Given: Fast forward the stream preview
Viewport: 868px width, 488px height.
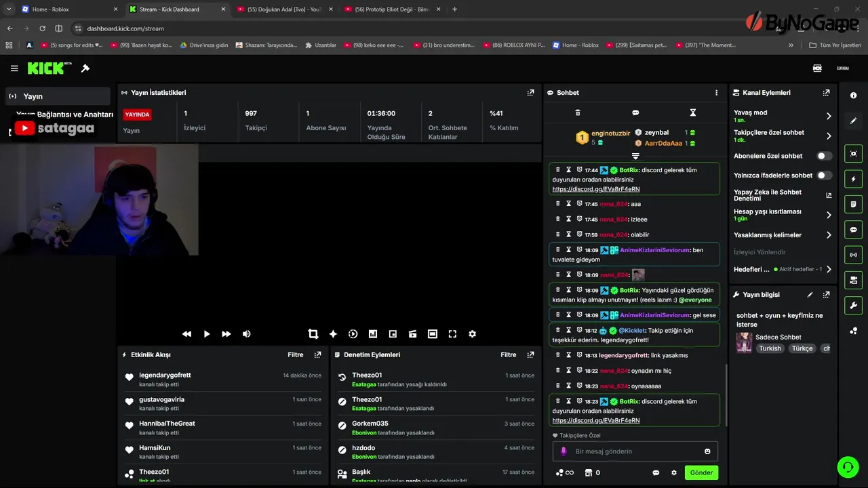Looking at the screenshot, I should 226,334.
